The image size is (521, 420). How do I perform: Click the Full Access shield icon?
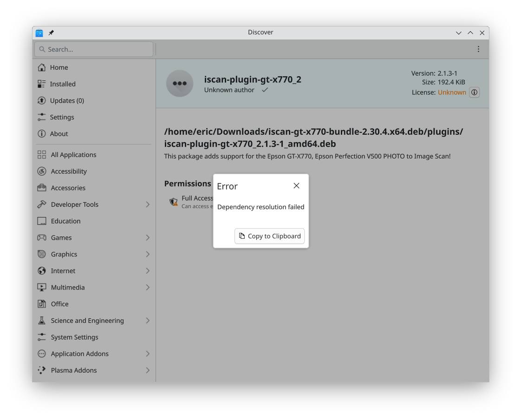pyautogui.click(x=174, y=202)
